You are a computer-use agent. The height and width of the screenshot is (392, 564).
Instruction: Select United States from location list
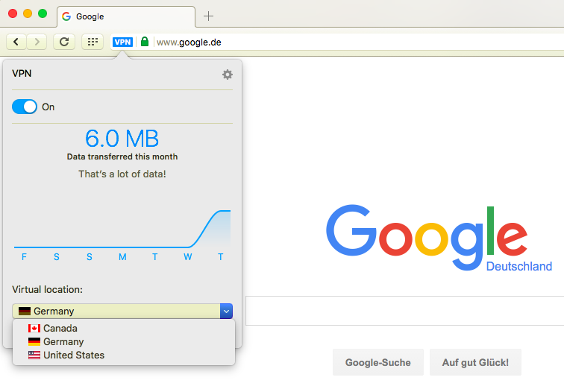click(x=124, y=355)
